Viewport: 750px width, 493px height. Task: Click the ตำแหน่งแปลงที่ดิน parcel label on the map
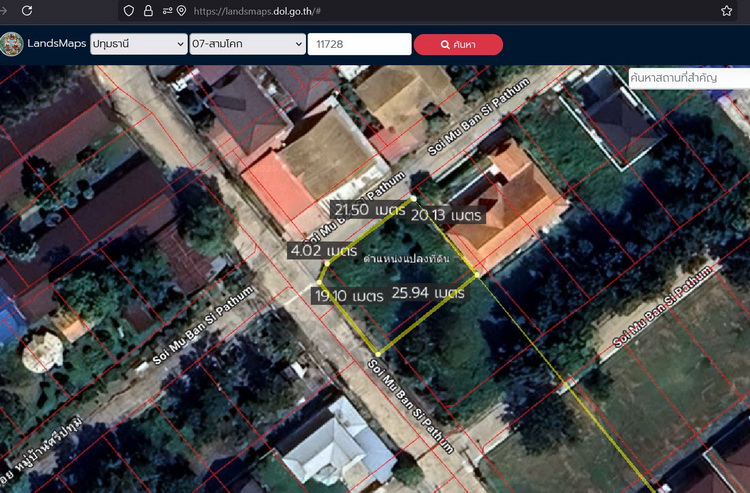click(406, 259)
